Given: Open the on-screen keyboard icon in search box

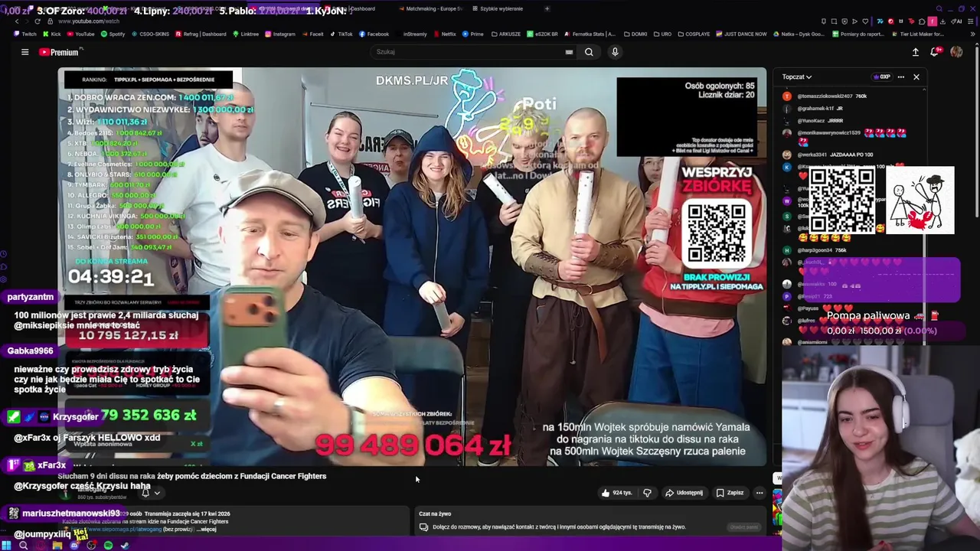Looking at the screenshot, I should [569, 52].
